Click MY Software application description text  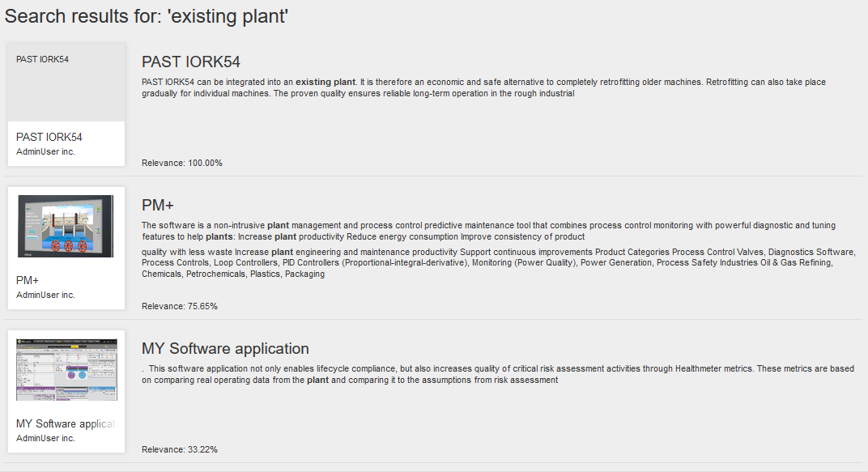(x=498, y=375)
